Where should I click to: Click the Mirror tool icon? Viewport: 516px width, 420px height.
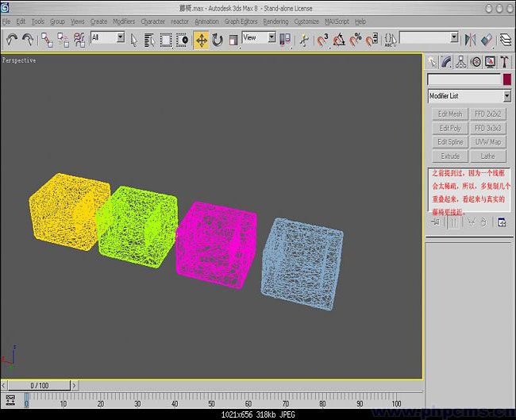tap(470, 40)
